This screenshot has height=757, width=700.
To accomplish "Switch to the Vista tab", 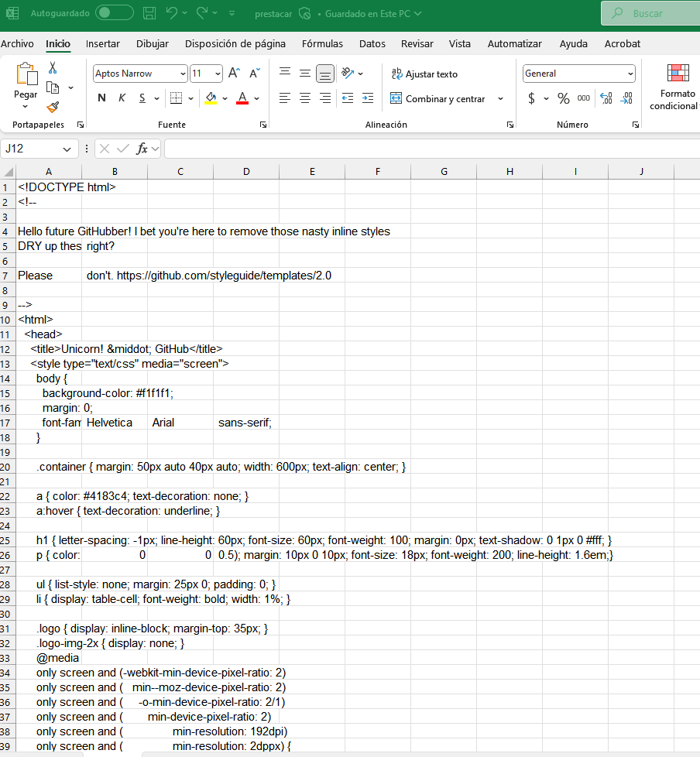I will coord(460,44).
